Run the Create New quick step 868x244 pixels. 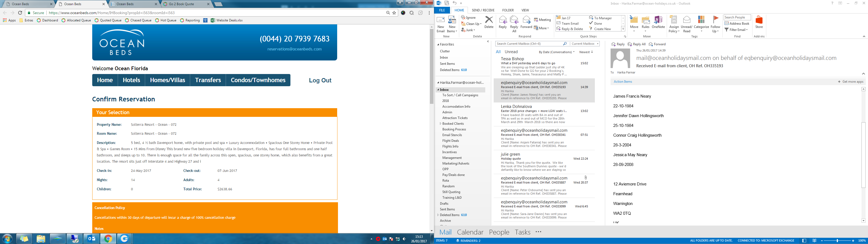pos(600,29)
